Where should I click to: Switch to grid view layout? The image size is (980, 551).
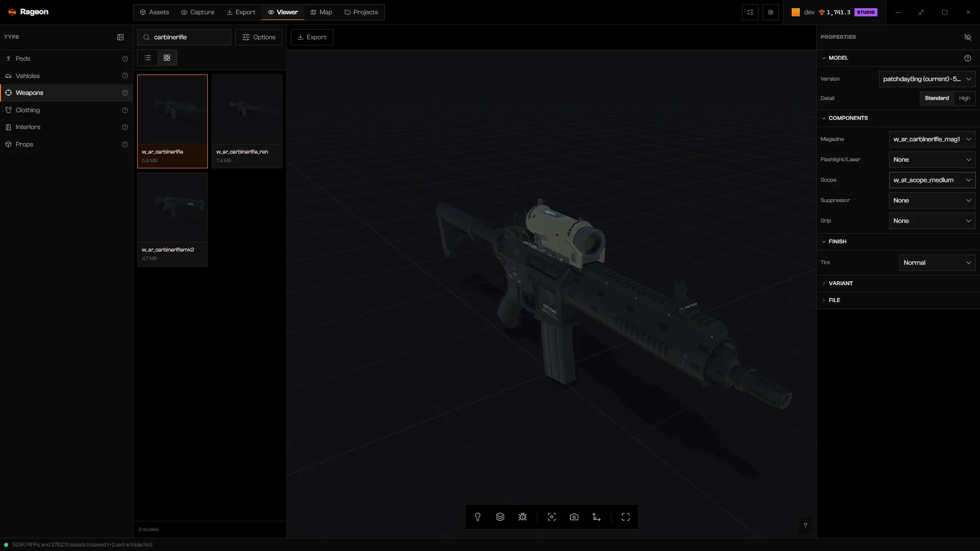coord(167,58)
